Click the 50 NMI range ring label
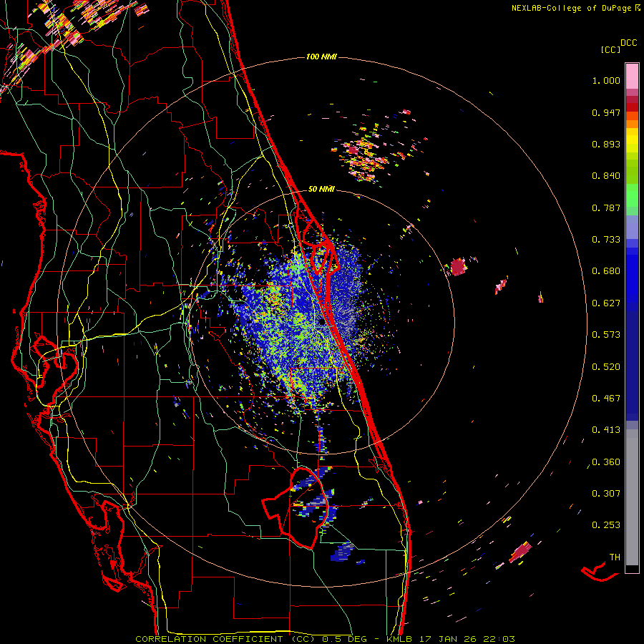Screen dimensions: 644x644 321,189
